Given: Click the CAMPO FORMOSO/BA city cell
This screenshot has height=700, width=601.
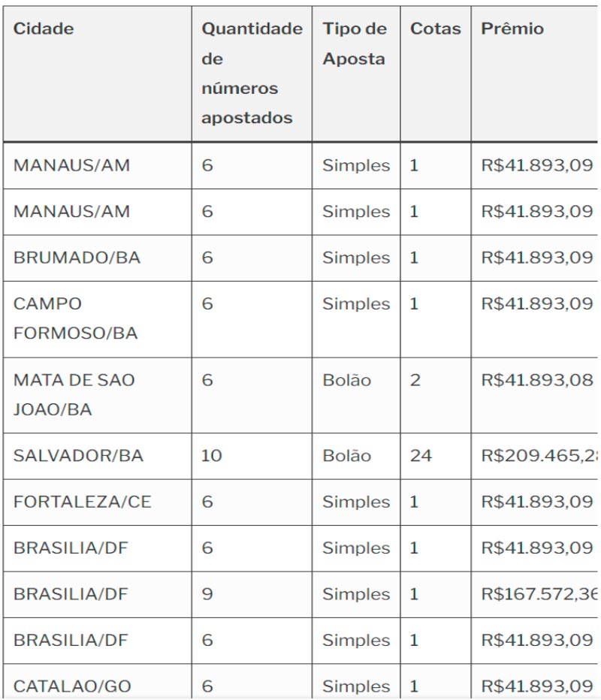Looking at the screenshot, I should (x=75, y=318).
